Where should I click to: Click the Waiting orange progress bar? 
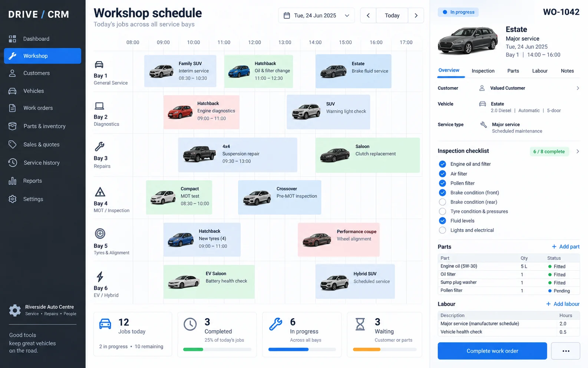click(367, 349)
